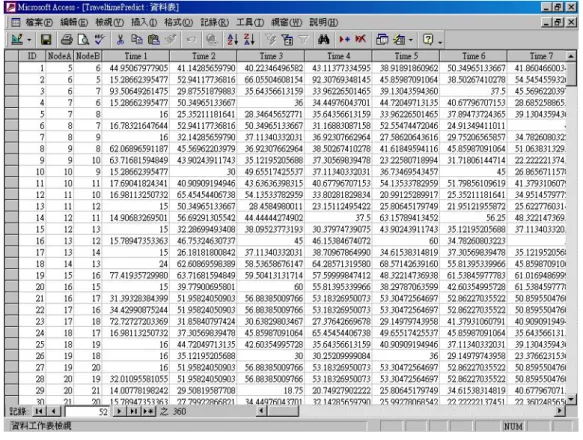Viewport: 583px width, 440px height.
Task: Select the Time 5 column header
Action: [x=406, y=56]
